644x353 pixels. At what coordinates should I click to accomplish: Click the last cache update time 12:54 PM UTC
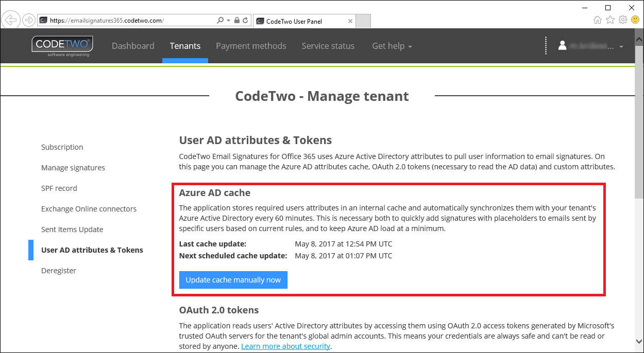[x=344, y=244]
